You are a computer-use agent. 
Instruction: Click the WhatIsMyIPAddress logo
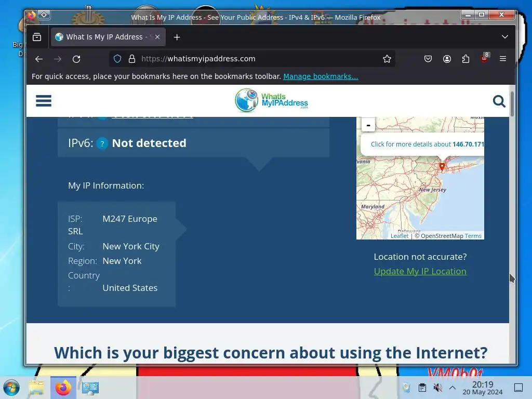271,100
